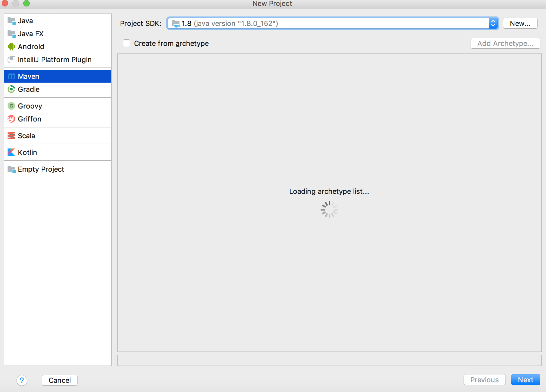Click the SDK folder icon in Project SDK field
This screenshot has height=392, width=546.
176,23
